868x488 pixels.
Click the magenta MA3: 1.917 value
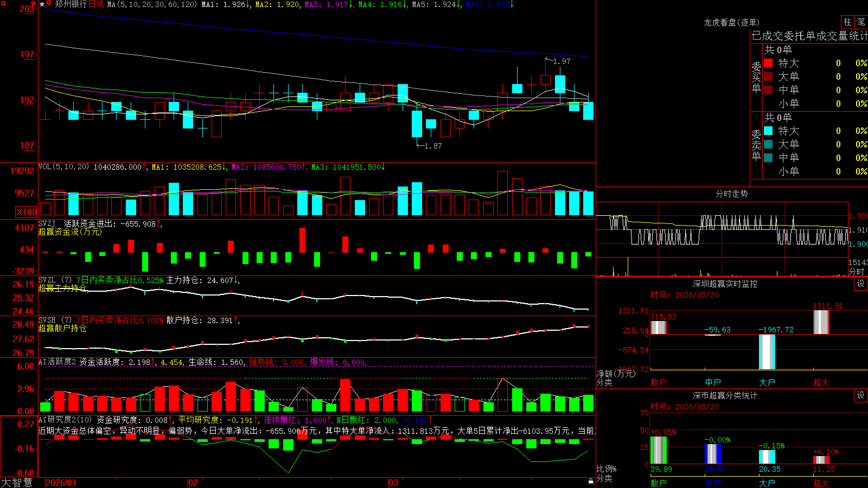click(329, 4)
